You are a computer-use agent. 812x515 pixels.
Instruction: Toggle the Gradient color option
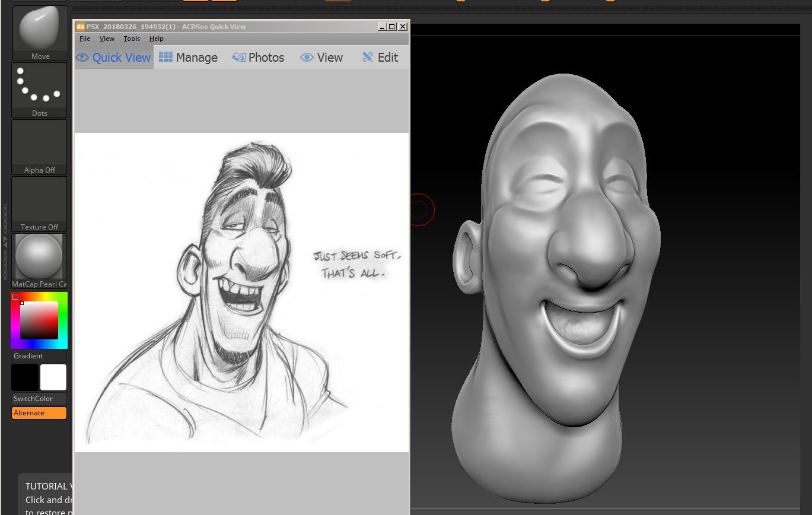[x=39, y=356]
